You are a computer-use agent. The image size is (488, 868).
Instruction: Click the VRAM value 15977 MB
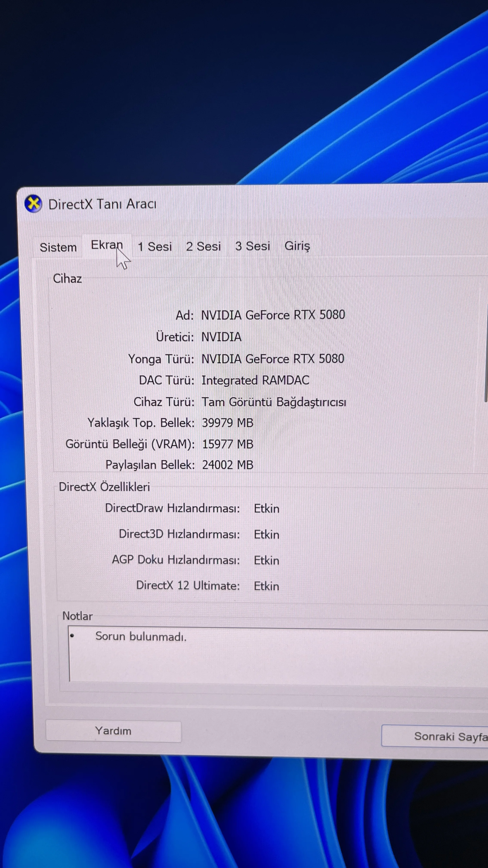click(x=227, y=444)
